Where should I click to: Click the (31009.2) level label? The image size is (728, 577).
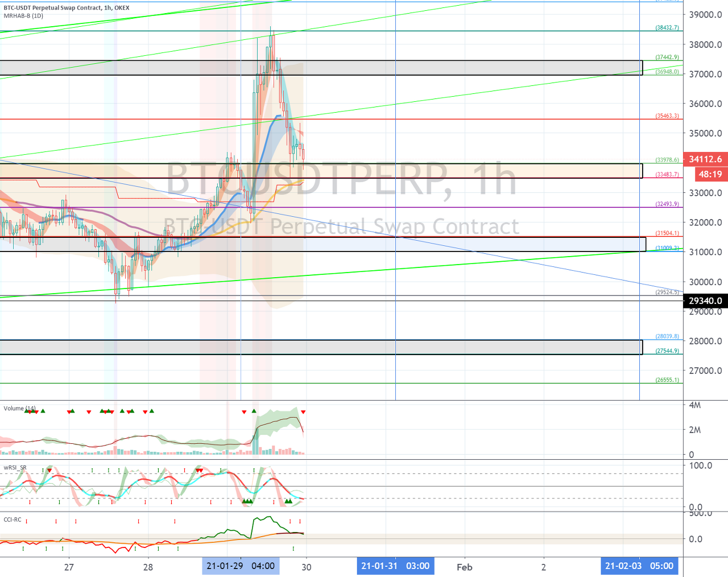coord(667,248)
